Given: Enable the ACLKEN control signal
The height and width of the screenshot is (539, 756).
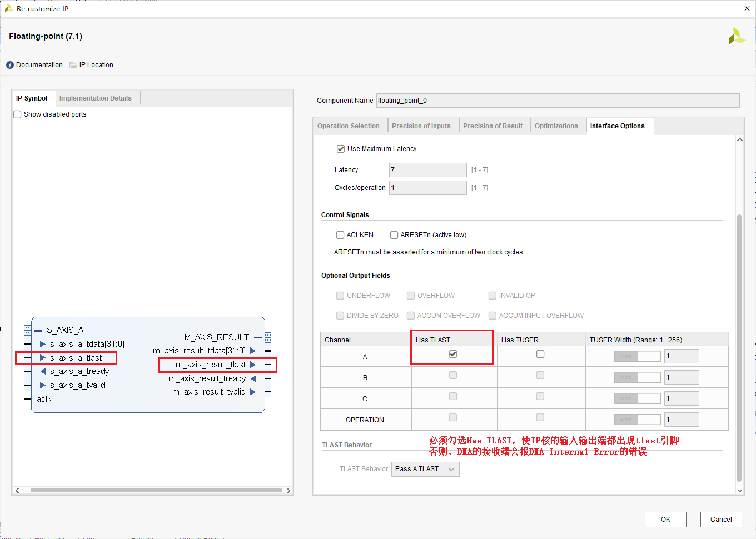Looking at the screenshot, I should (x=340, y=234).
